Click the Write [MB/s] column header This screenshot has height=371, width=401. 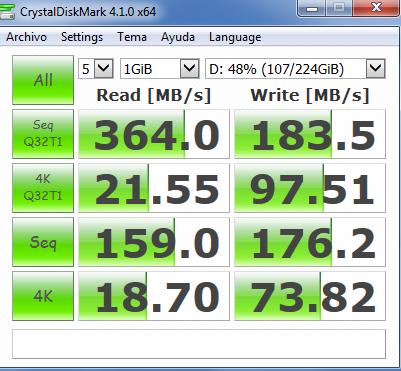[310, 95]
